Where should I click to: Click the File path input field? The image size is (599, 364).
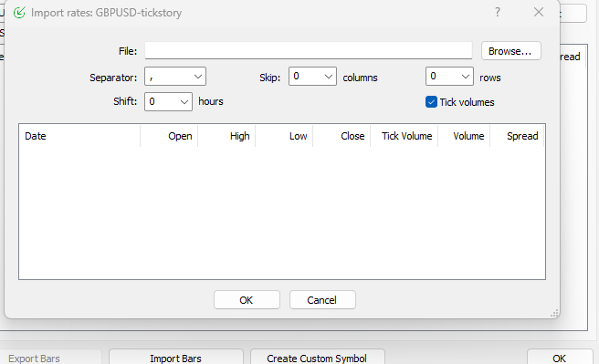point(309,51)
